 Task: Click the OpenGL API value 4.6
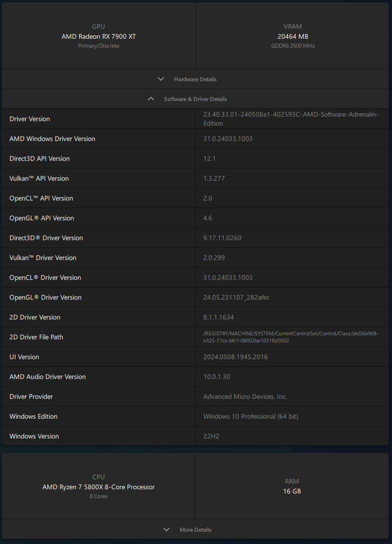[x=208, y=218]
